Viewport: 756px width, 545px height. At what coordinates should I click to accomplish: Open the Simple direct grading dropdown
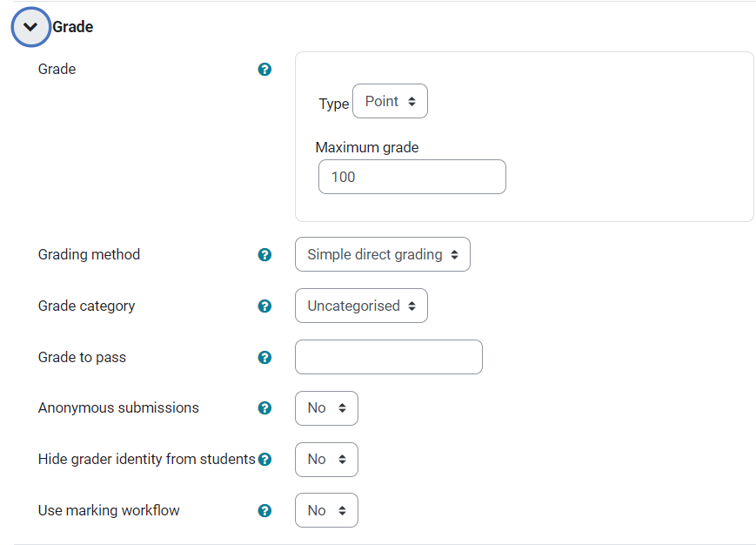tap(383, 254)
